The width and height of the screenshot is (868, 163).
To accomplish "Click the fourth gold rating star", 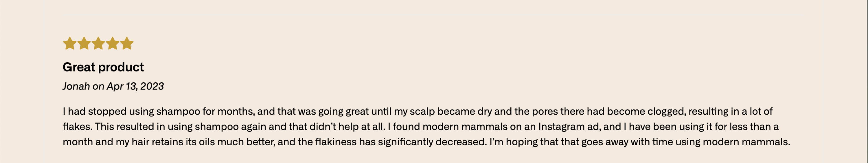I will pos(113,43).
